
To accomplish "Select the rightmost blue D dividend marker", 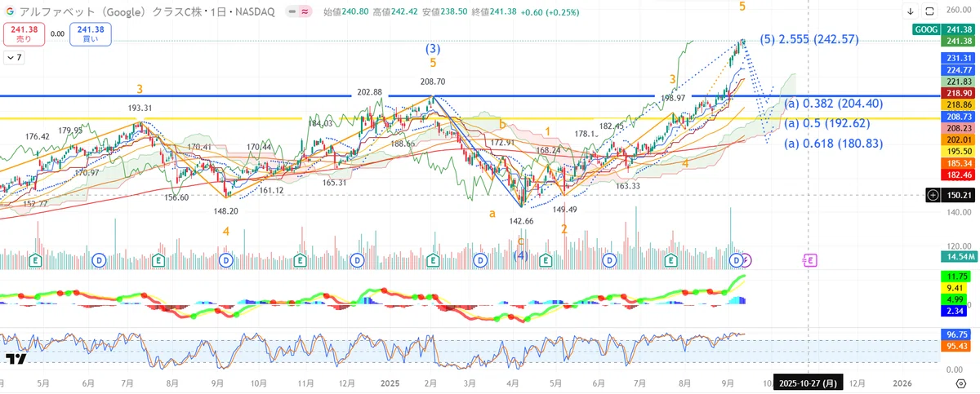I will tap(737, 260).
